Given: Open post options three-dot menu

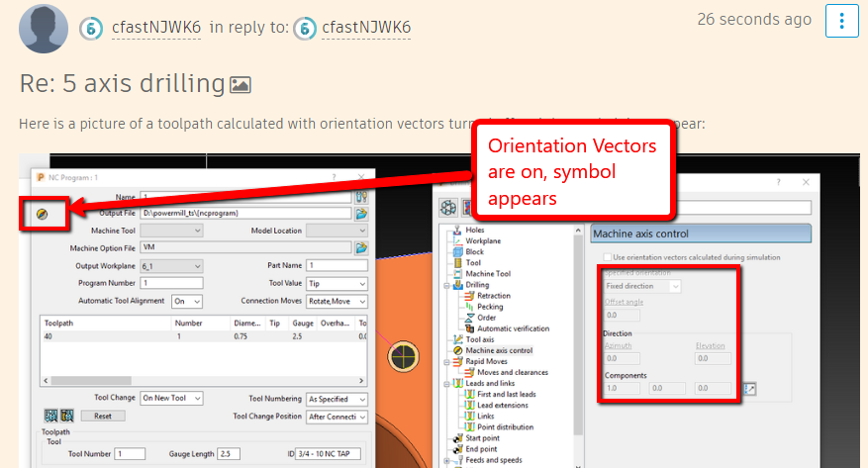Looking at the screenshot, I should 841,21.
